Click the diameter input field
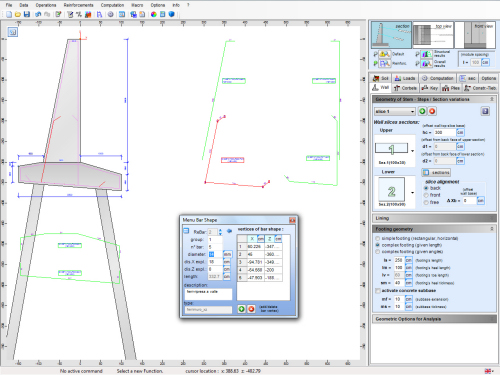 pyautogui.click(x=215, y=254)
